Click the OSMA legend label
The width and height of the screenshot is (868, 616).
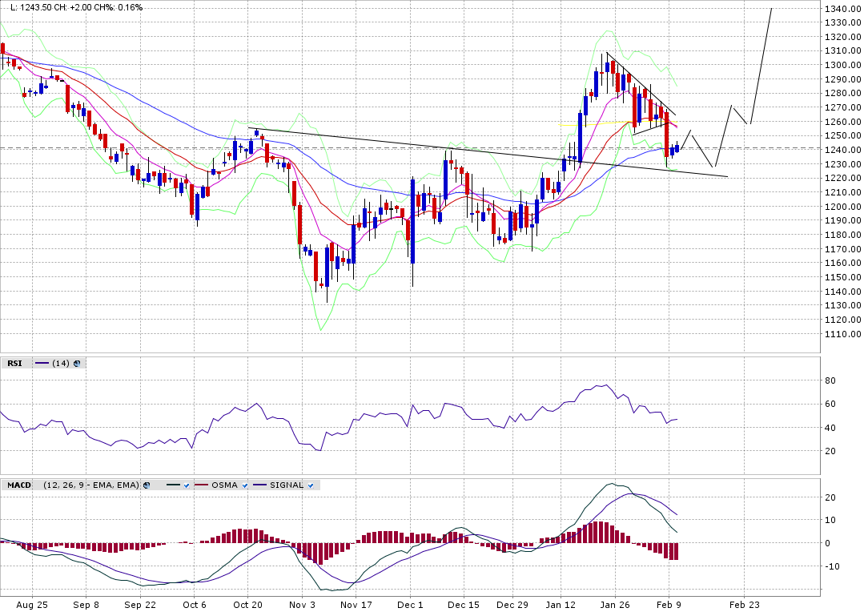tap(224, 485)
